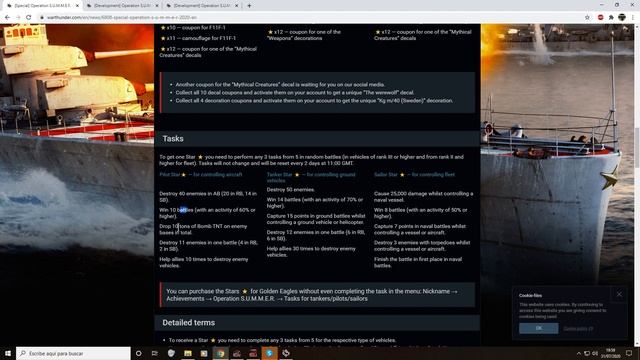The image size is (640, 360).
Task: Close the Special Operation S.U.M.M.E.R. tab
Action: coord(77,6)
